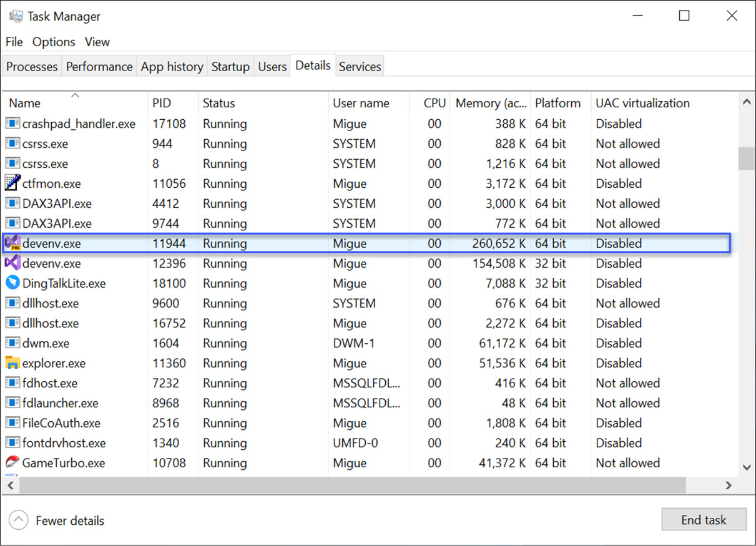Switch to the Services tab
The width and height of the screenshot is (756, 546).
coord(360,67)
